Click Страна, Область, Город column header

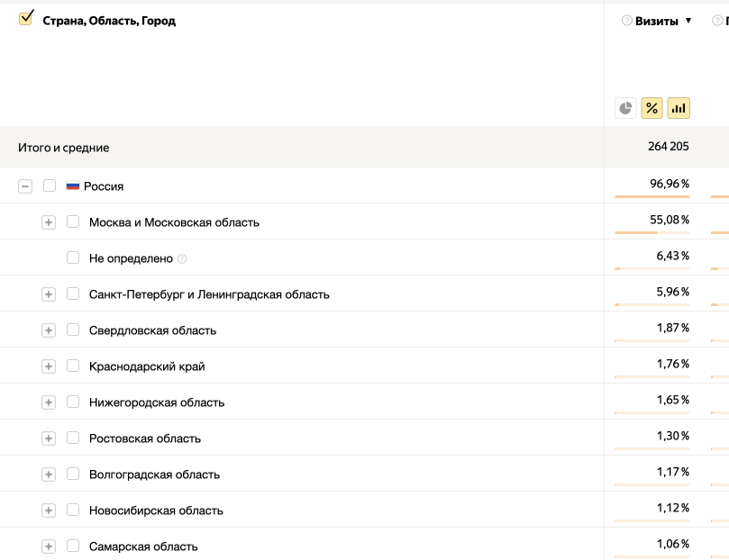[109, 21]
